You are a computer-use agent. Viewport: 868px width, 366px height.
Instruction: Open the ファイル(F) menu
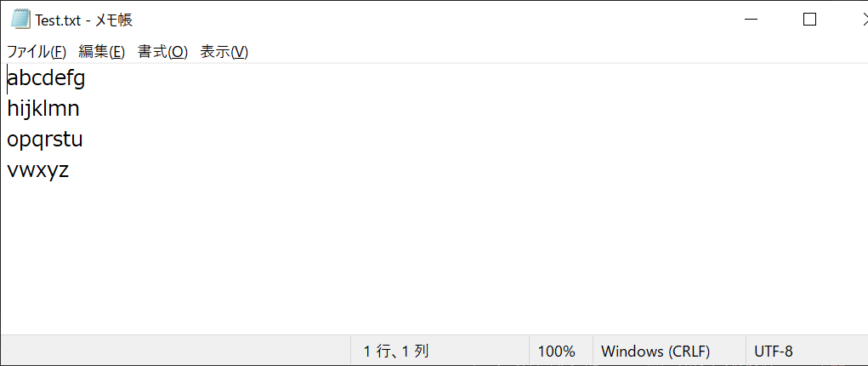tap(37, 52)
